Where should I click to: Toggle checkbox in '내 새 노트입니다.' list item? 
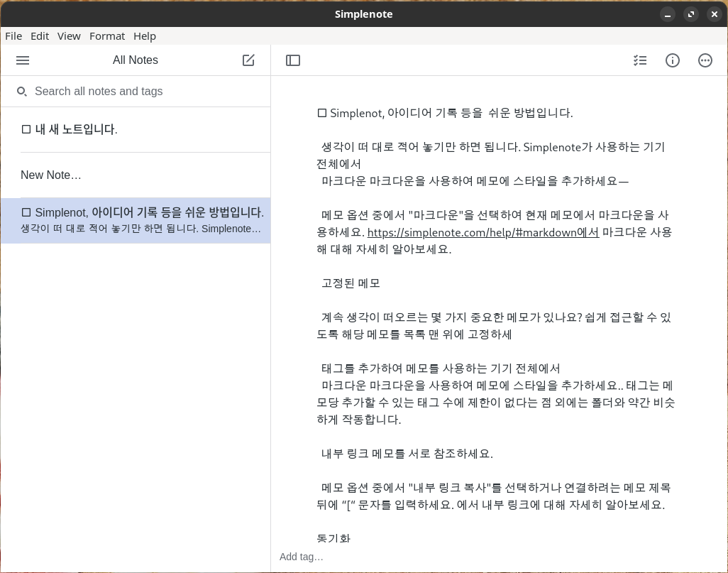click(x=26, y=129)
